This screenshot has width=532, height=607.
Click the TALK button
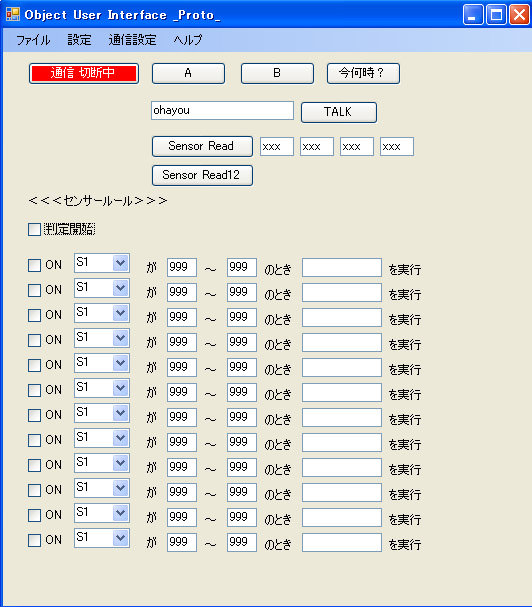[339, 112]
